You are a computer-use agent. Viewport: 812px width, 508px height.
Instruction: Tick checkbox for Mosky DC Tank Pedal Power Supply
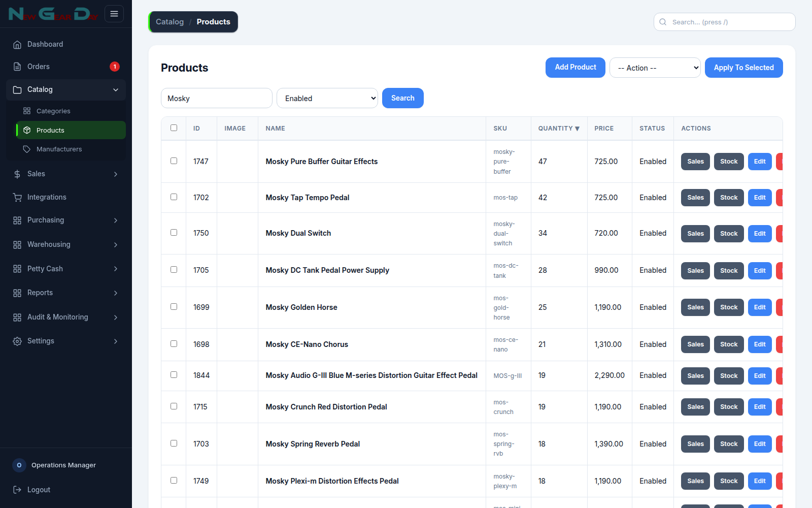click(x=174, y=270)
